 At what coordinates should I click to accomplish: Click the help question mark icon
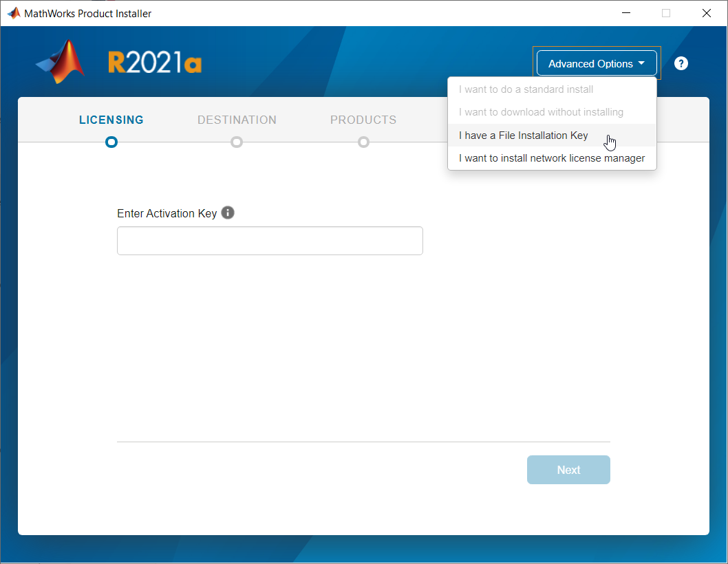(x=681, y=63)
